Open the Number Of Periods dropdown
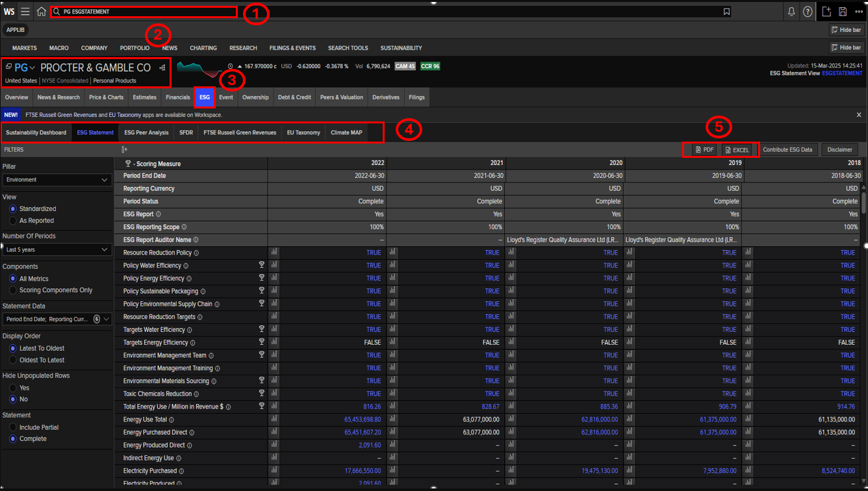 tap(57, 249)
